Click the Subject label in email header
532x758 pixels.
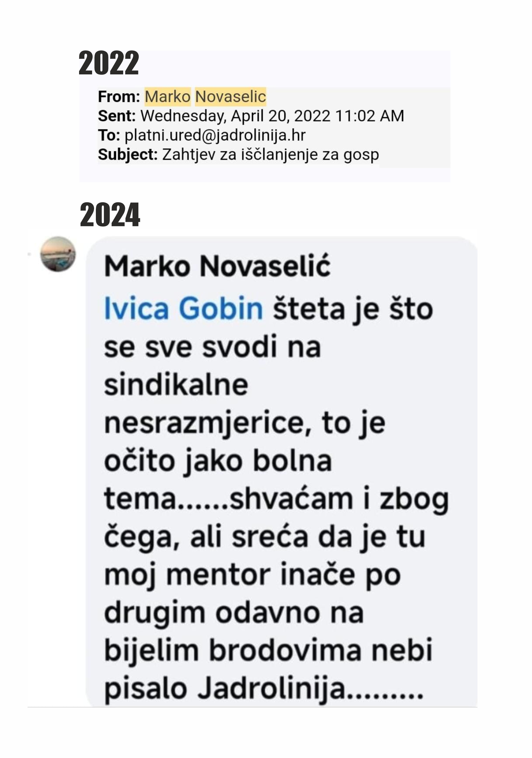pos(128,154)
